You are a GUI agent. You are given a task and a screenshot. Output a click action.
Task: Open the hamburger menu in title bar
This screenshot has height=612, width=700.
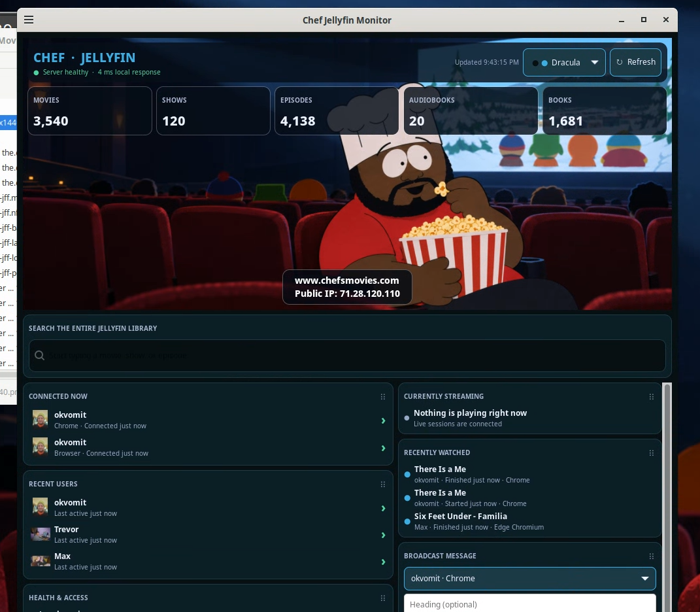coord(29,20)
